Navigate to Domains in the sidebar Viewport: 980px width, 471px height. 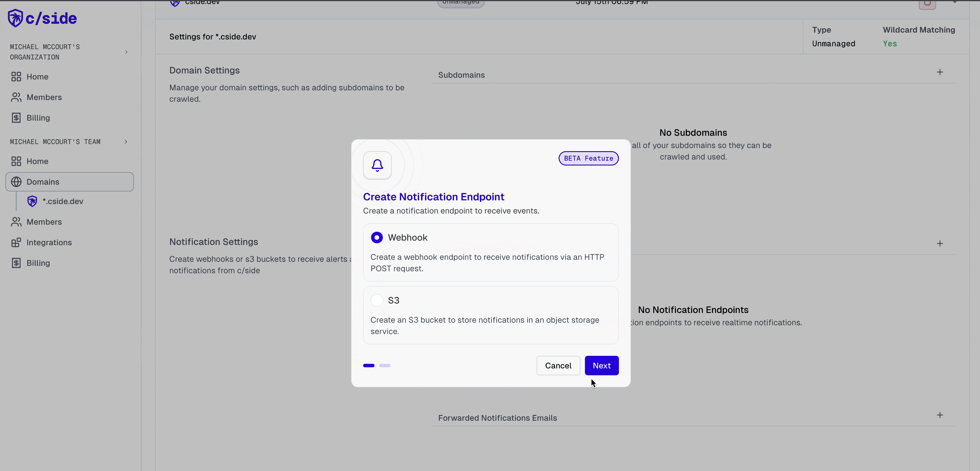click(43, 181)
